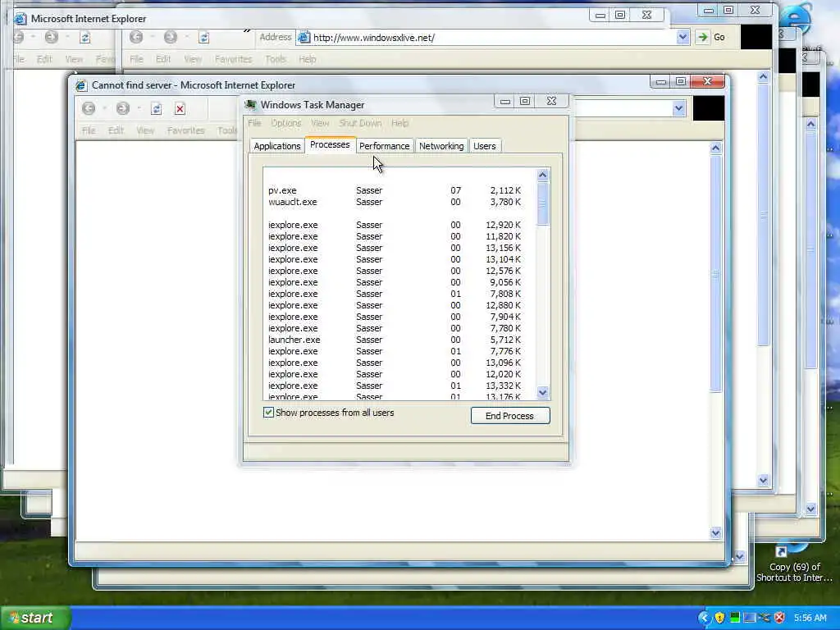Viewport: 840px width, 630px height.
Task: Select iexplore.exe row using 7,808 K
Action: point(395,294)
